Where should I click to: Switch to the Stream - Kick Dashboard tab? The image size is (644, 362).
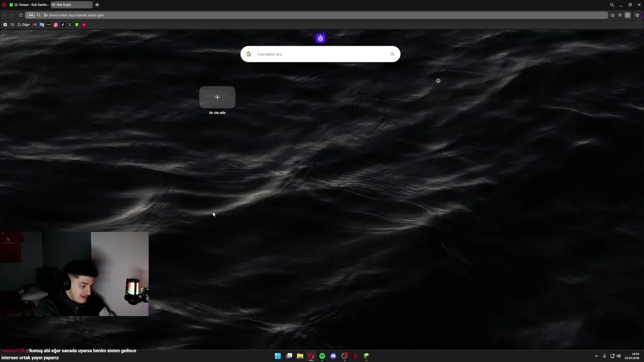coord(29,5)
